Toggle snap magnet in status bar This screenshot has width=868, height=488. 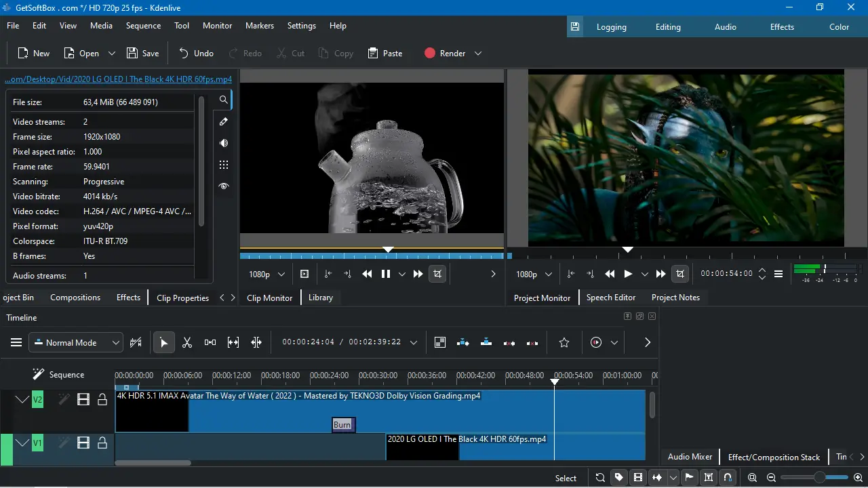pos(728,477)
